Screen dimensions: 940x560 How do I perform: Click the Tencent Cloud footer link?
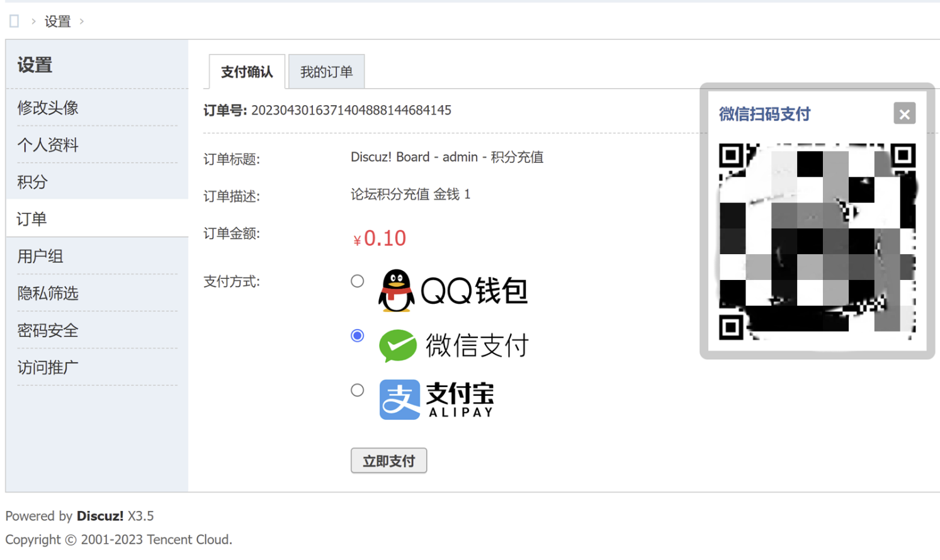pyautogui.click(x=188, y=540)
